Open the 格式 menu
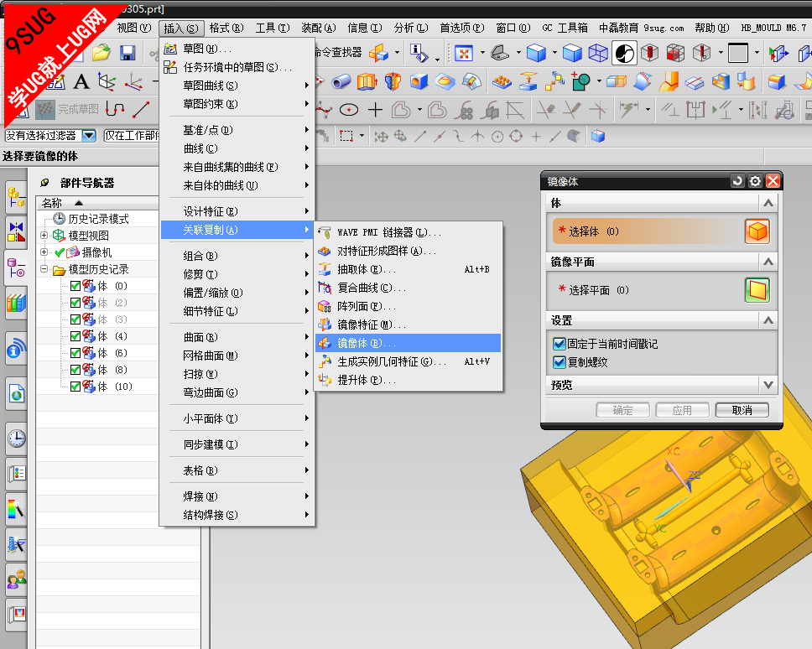Image resolution: width=812 pixels, height=649 pixels. pyautogui.click(x=226, y=28)
